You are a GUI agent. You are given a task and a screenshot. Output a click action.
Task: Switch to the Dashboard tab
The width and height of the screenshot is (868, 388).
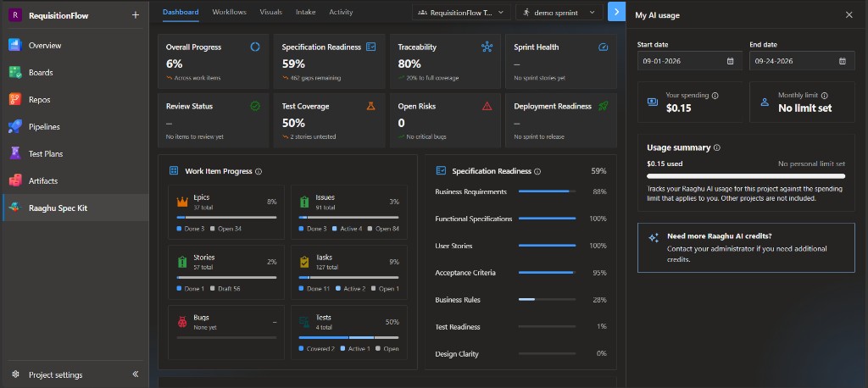coord(181,12)
